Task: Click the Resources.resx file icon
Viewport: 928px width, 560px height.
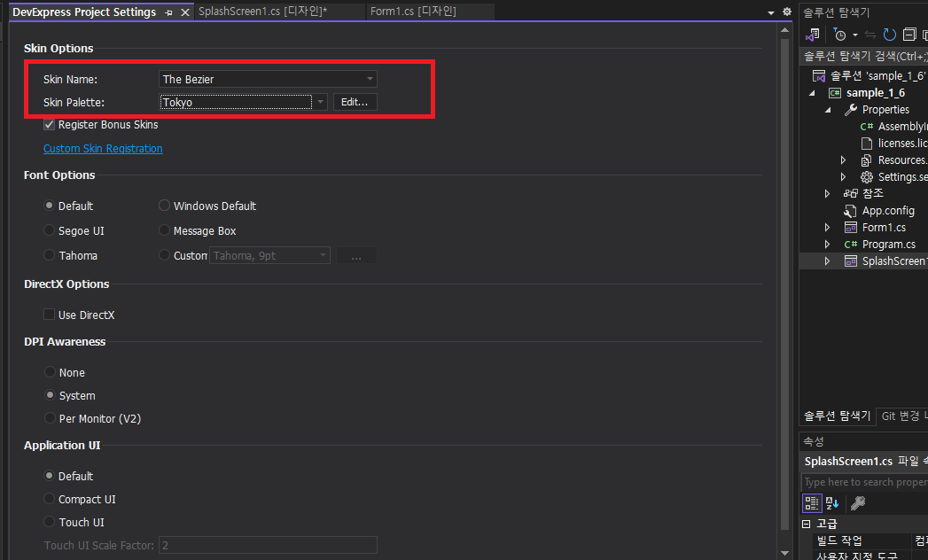Action: coord(867,160)
